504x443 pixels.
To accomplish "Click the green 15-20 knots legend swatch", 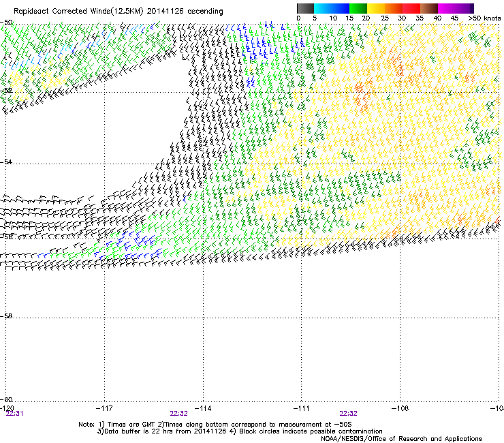I will pyautogui.click(x=358, y=8).
